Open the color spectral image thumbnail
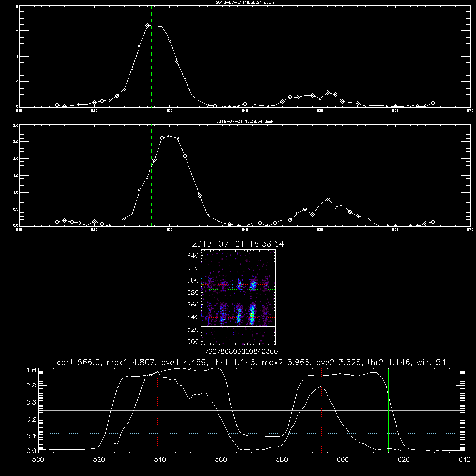The width and height of the screenshot is (476, 476). click(x=238, y=297)
